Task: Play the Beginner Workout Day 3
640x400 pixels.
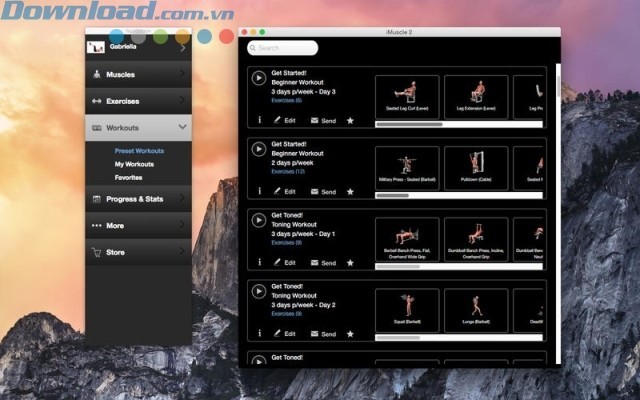Action: (259, 78)
